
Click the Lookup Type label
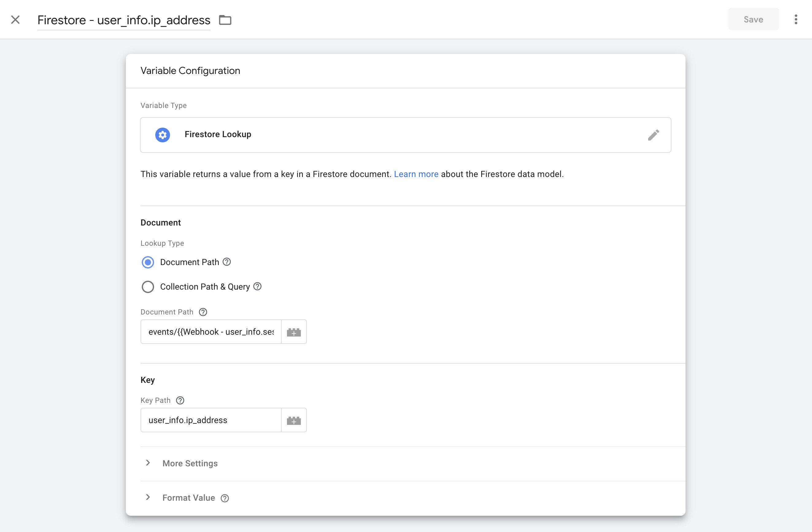coord(162,243)
